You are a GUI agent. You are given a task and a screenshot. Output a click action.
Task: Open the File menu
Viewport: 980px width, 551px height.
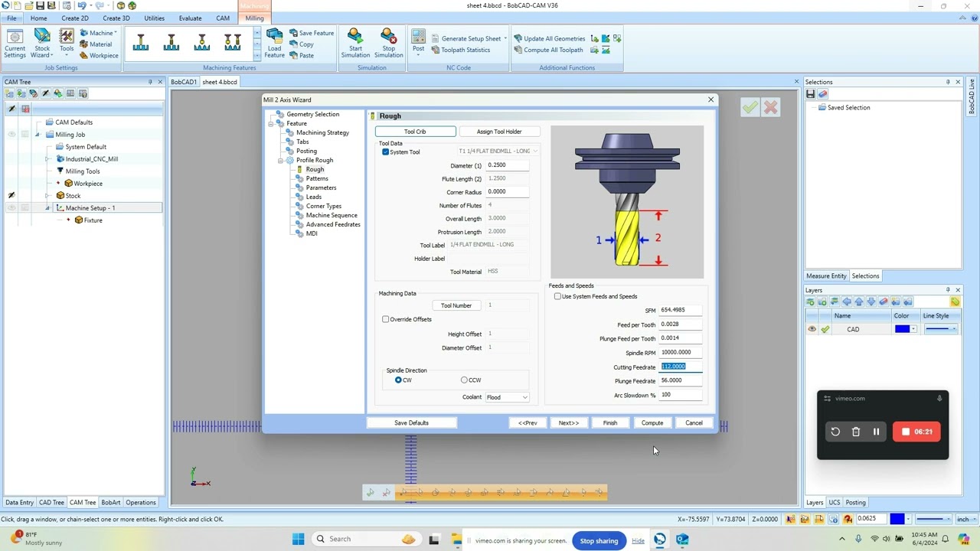pyautogui.click(x=11, y=18)
